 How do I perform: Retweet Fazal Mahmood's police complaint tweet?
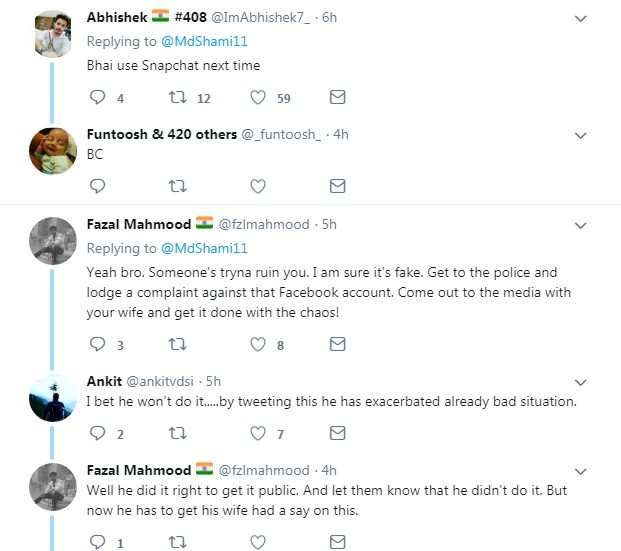click(177, 345)
